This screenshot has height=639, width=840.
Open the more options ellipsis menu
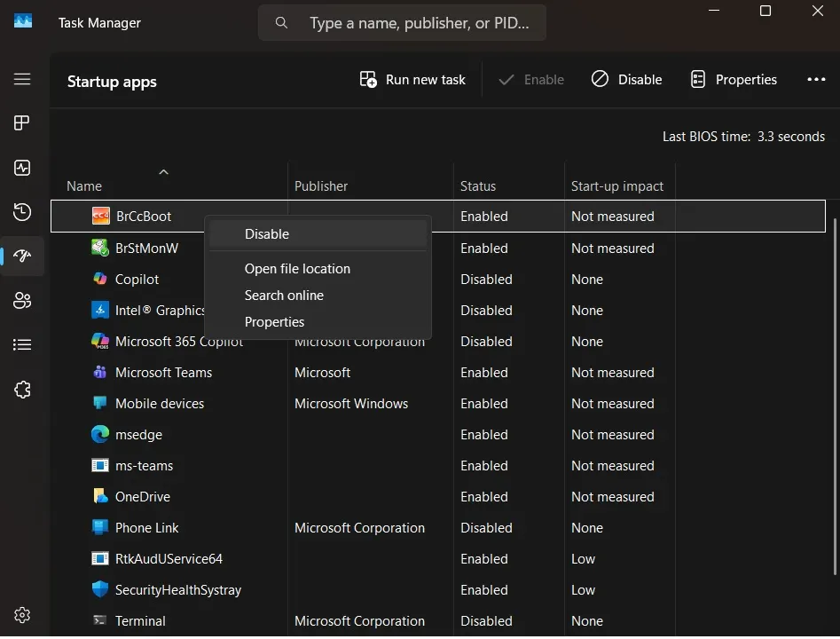click(815, 79)
